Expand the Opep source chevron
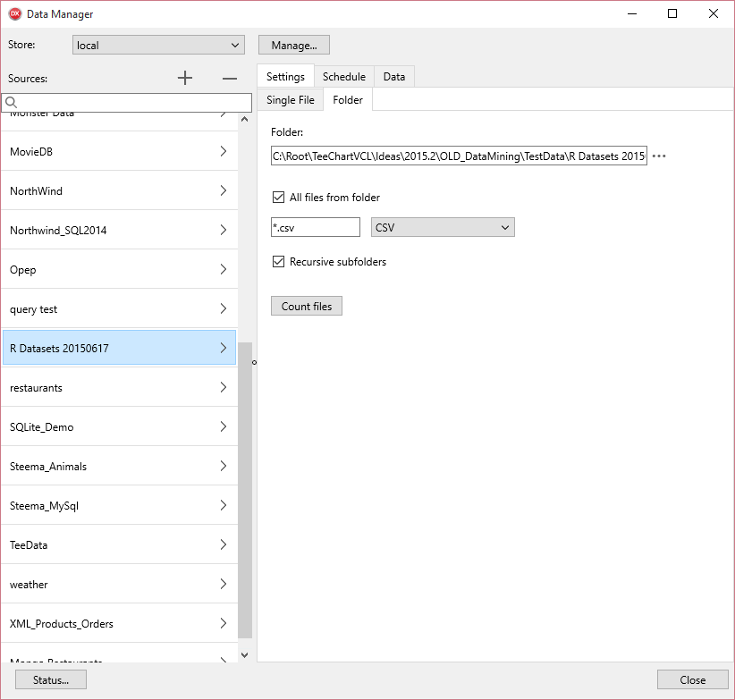The width and height of the screenshot is (735, 700). coord(224,269)
